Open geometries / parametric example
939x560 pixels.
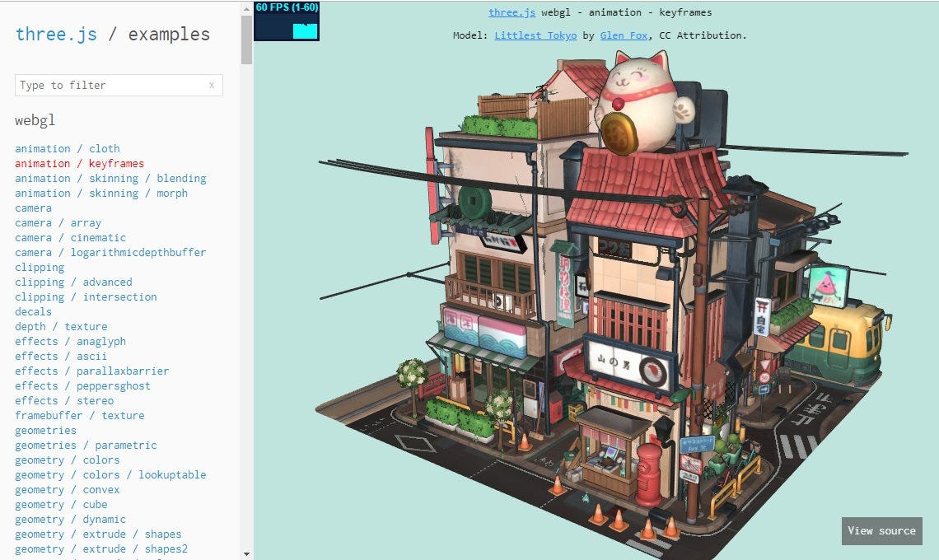point(86,445)
